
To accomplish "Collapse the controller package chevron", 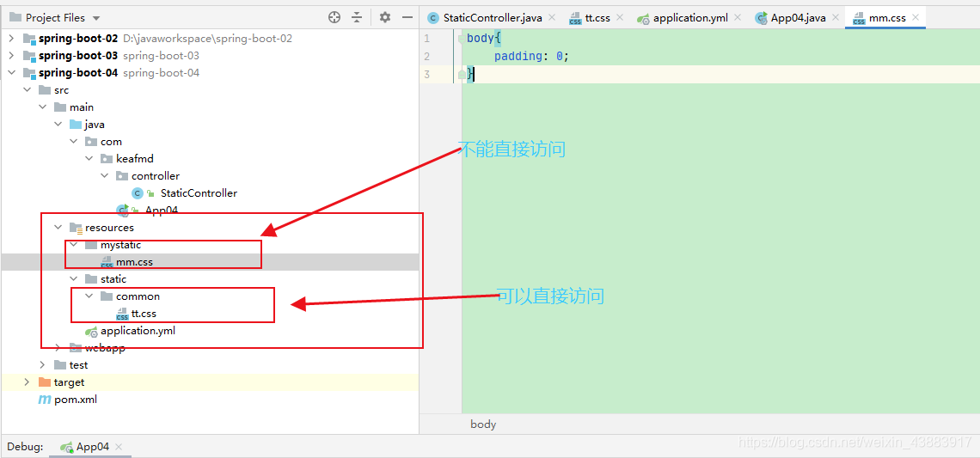I will (x=104, y=176).
